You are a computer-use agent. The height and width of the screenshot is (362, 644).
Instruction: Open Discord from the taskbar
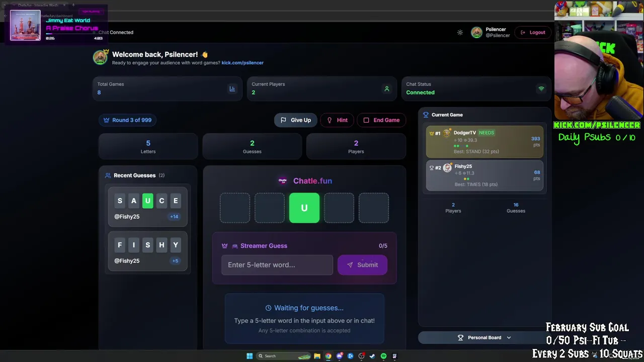pyautogui.click(x=339, y=356)
